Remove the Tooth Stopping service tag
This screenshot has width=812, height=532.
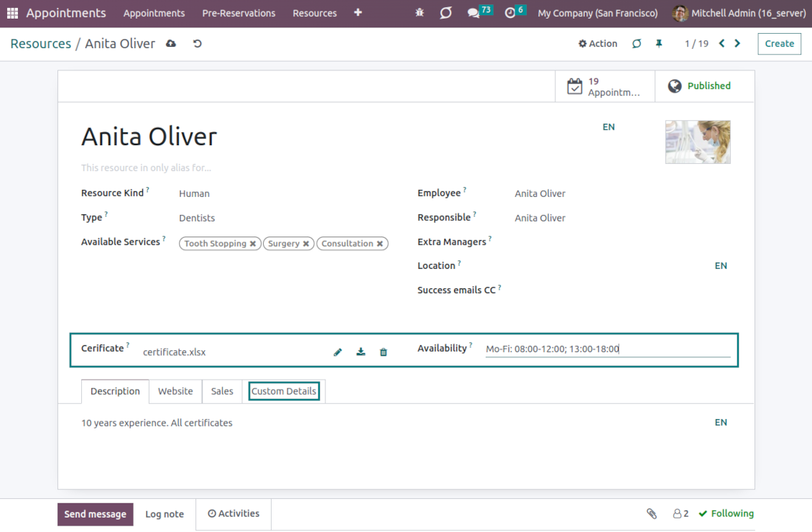(253, 244)
